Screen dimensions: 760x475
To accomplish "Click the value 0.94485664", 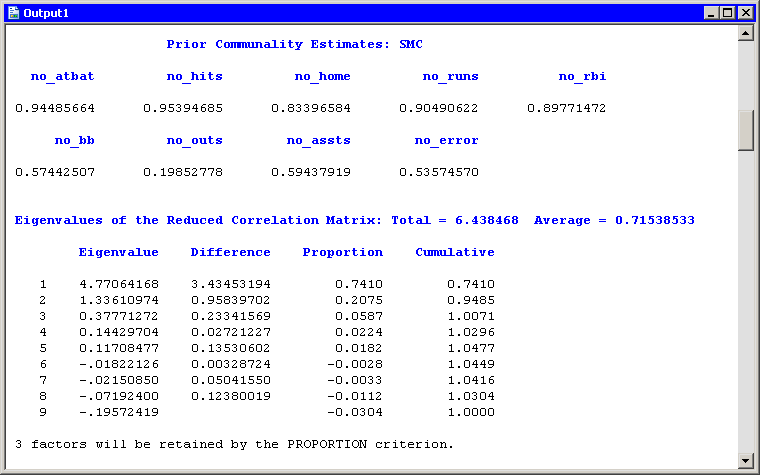I will point(55,108).
